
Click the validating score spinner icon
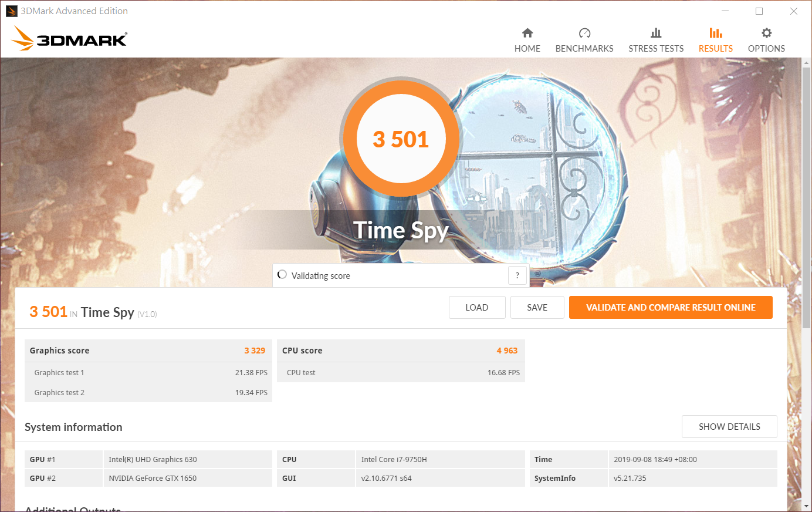tap(282, 275)
